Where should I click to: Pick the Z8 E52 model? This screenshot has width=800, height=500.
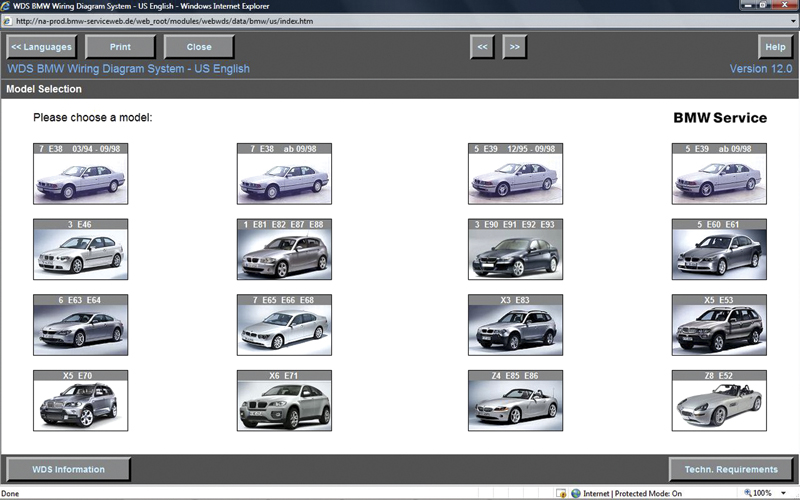point(719,401)
